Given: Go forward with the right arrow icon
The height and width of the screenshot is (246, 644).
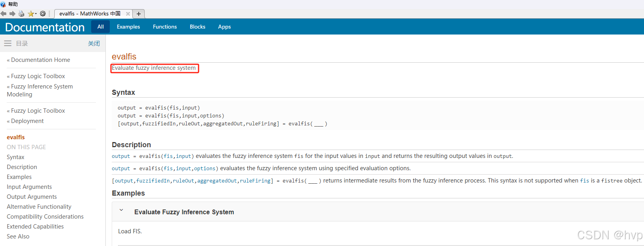Looking at the screenshot, I should 12,13.
